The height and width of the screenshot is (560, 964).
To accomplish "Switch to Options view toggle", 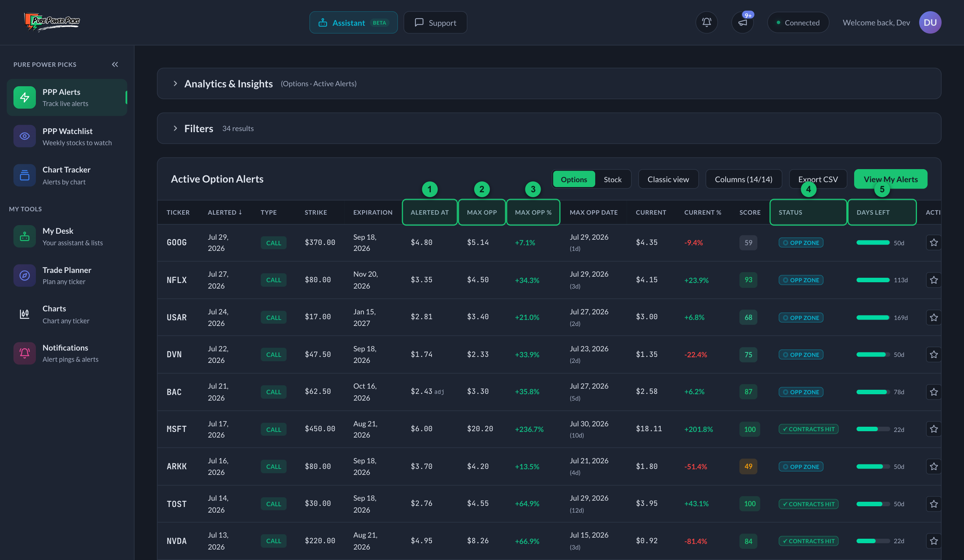I will pyautogui.click(x=574, y=179).
